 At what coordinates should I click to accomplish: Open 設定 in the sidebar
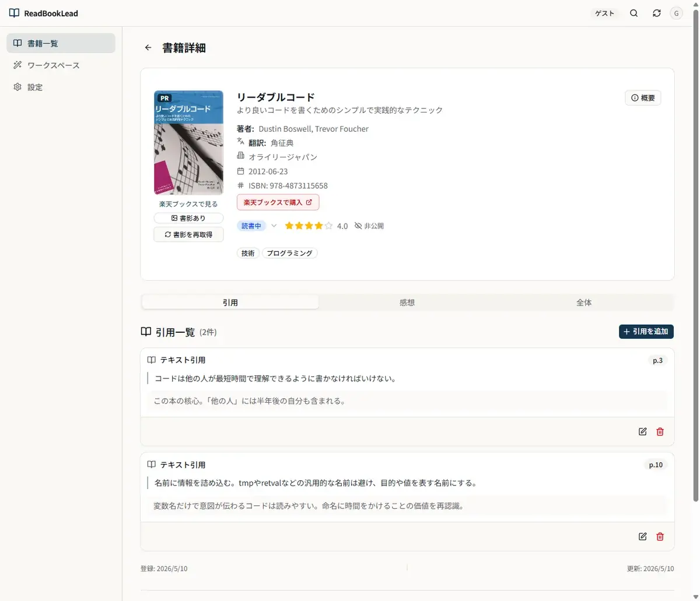pos(61,87)
